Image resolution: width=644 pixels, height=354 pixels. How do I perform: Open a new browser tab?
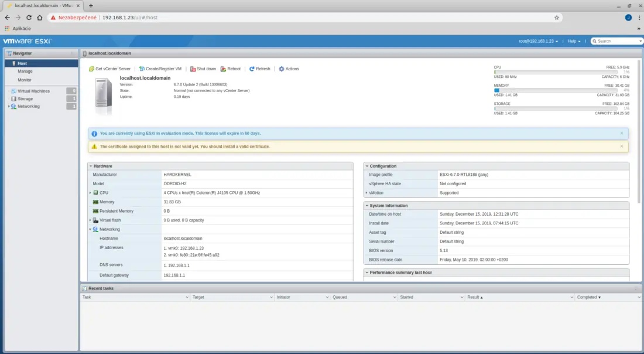(x=91, y=6)
